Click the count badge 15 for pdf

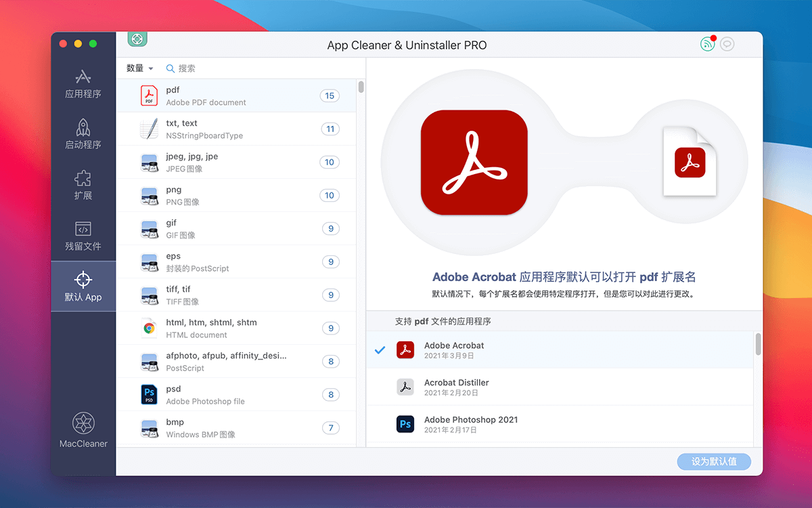[330, 96]
